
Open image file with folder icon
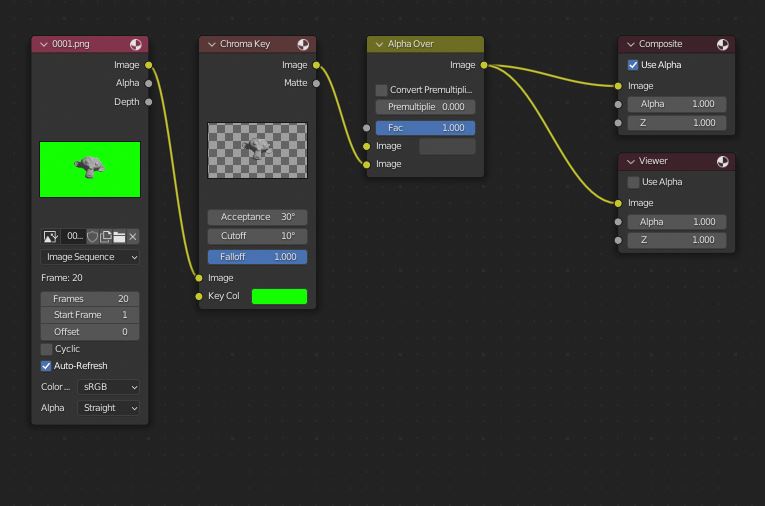pos(119,237)
